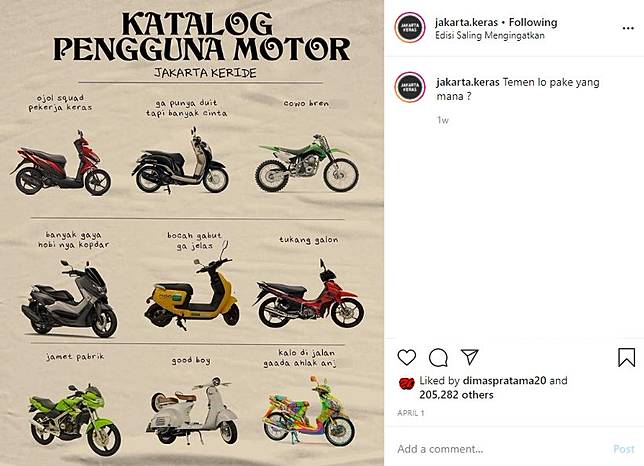This screenshot has width=644, height=466.
Task: Click jakarta.keras avatar beside the caption
Action: 409,87
